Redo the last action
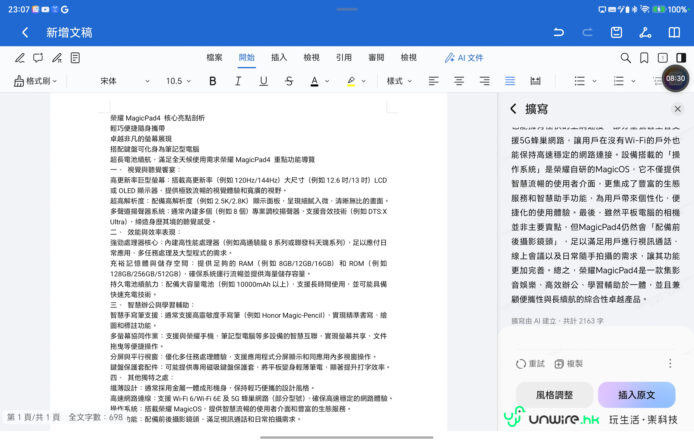Viewport: 694px width, 444px height. (587, 32)
